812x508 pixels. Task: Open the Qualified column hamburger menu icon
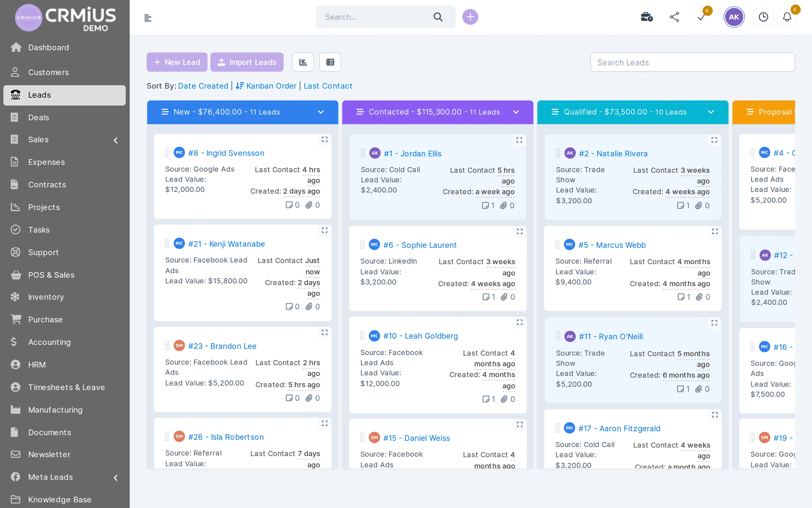555,112
